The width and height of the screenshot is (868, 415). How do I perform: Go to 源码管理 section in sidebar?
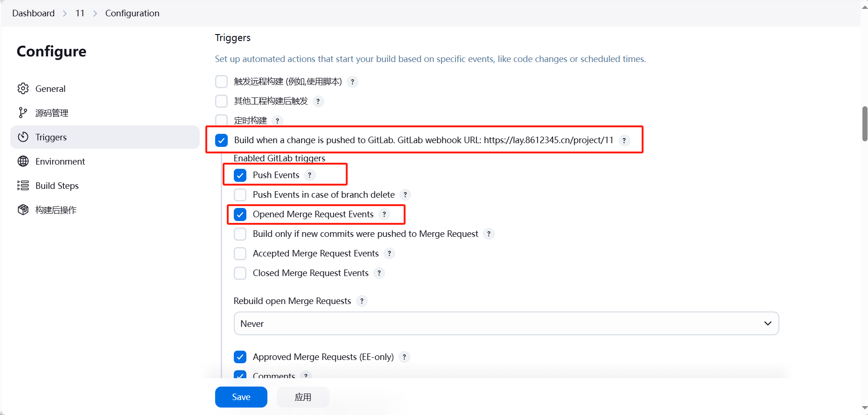coord(105,113)
